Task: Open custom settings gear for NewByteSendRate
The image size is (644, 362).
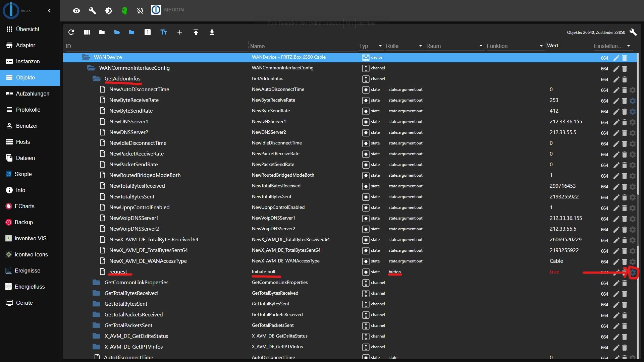Action: [633, 112]
